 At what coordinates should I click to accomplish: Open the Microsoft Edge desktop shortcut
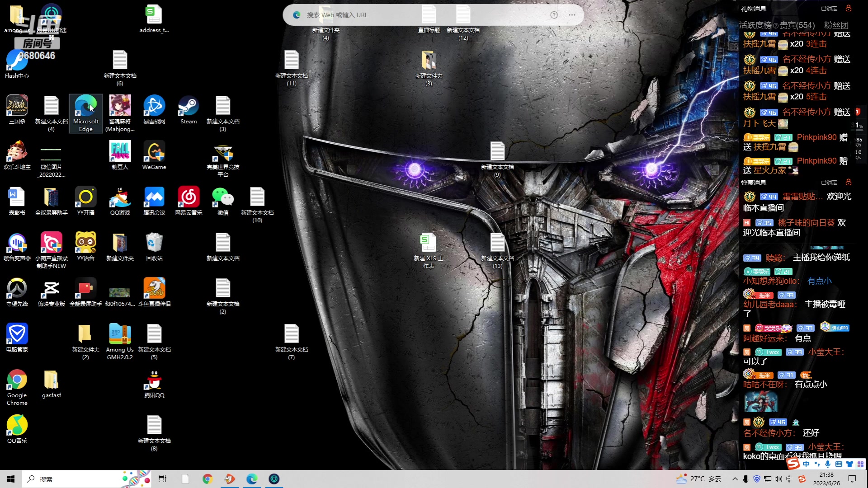(86, 113)
